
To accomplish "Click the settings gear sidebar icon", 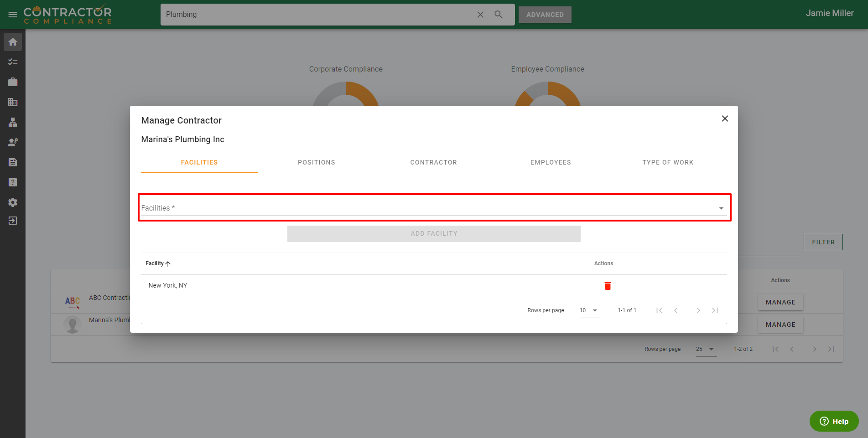I will point(13,202).
